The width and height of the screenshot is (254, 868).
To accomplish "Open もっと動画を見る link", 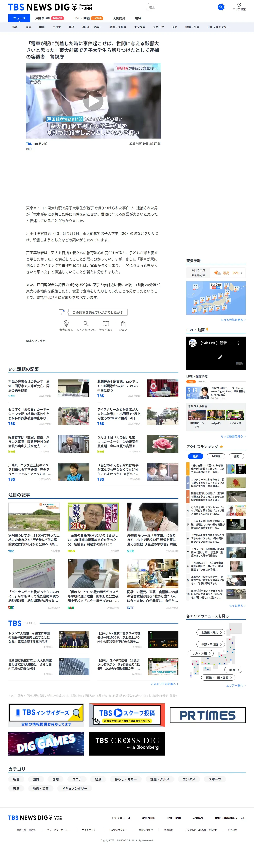I will (x=233, y=436).
